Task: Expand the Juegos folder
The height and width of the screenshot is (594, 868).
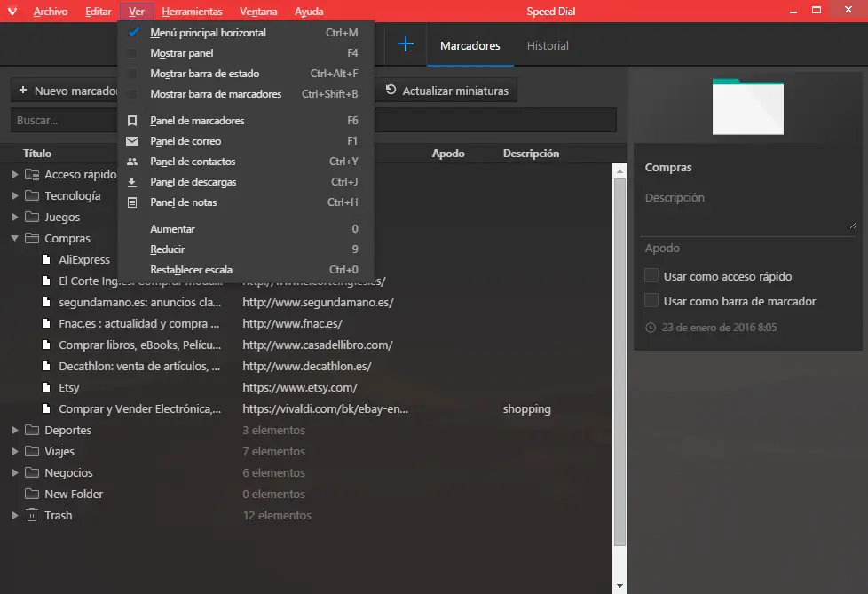Action: [15, 217]
